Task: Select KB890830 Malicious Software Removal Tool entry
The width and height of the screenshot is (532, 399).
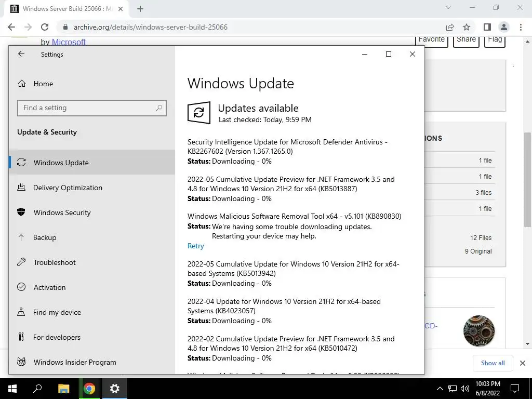Action: pos(294,217)
